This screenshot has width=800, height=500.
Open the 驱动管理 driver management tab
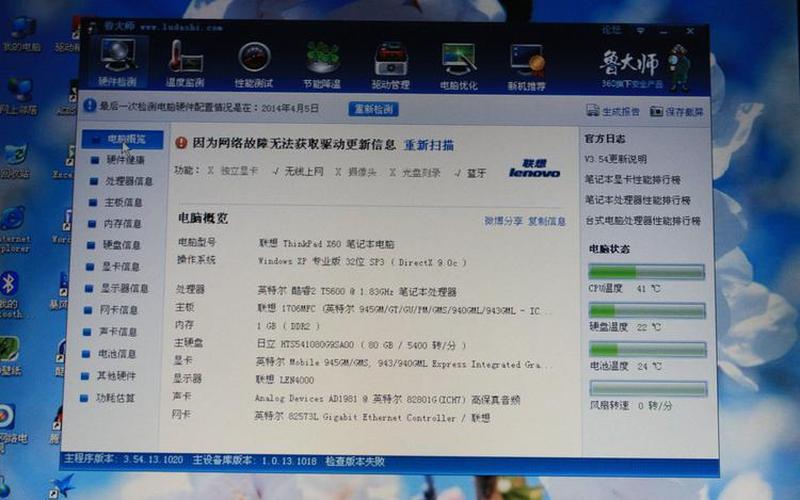click(390, 65)
